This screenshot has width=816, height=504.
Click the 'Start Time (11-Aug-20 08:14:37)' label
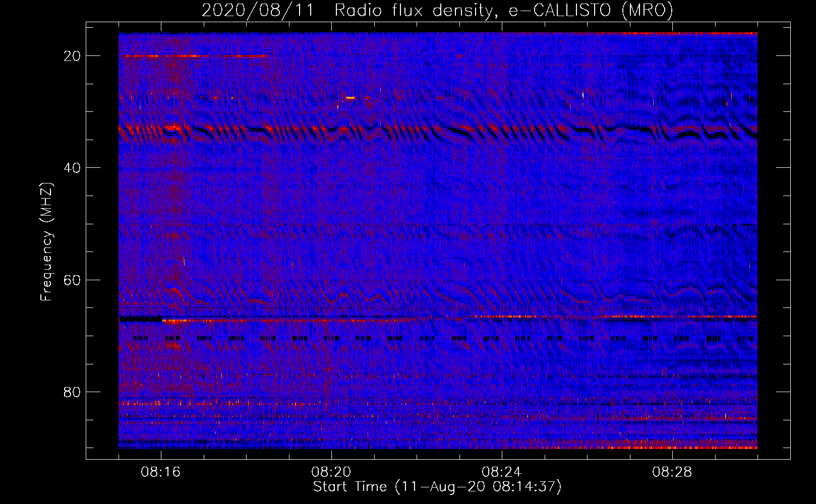[x=437, y=487]
